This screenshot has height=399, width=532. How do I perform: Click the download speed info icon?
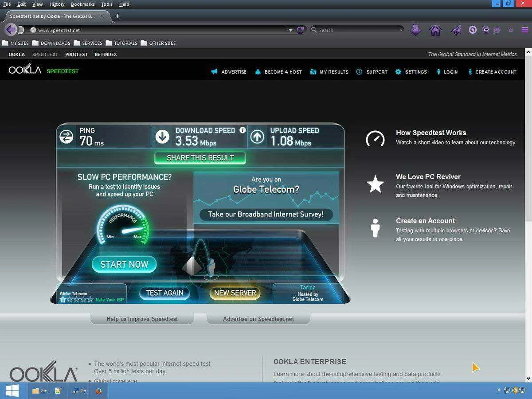(243, 130)
